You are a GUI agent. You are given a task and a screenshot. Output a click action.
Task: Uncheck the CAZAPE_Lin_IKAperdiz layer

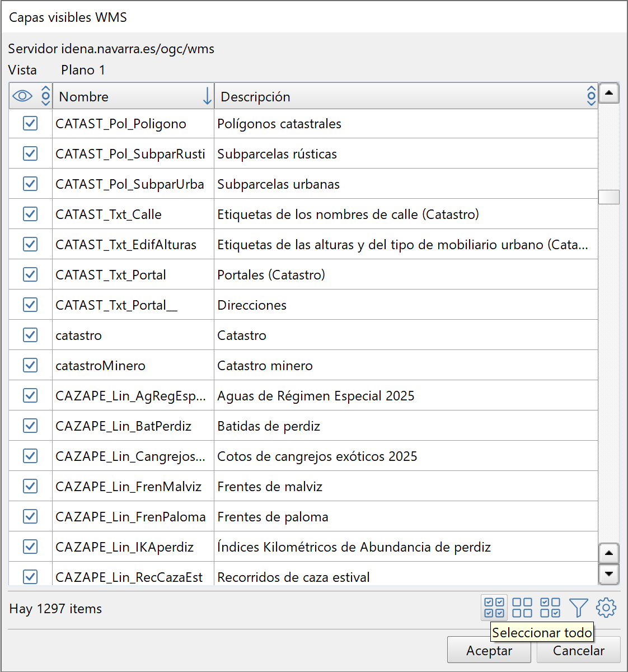(x=30, y=546)
